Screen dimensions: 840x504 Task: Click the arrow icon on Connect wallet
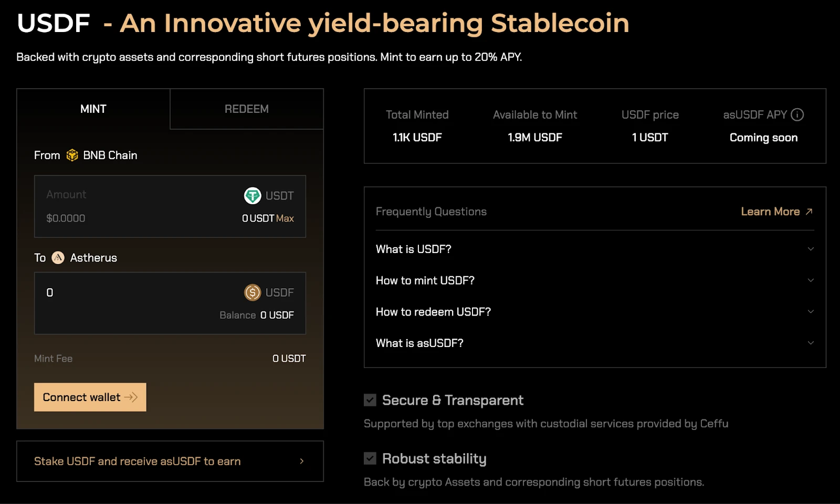[131, 397]
